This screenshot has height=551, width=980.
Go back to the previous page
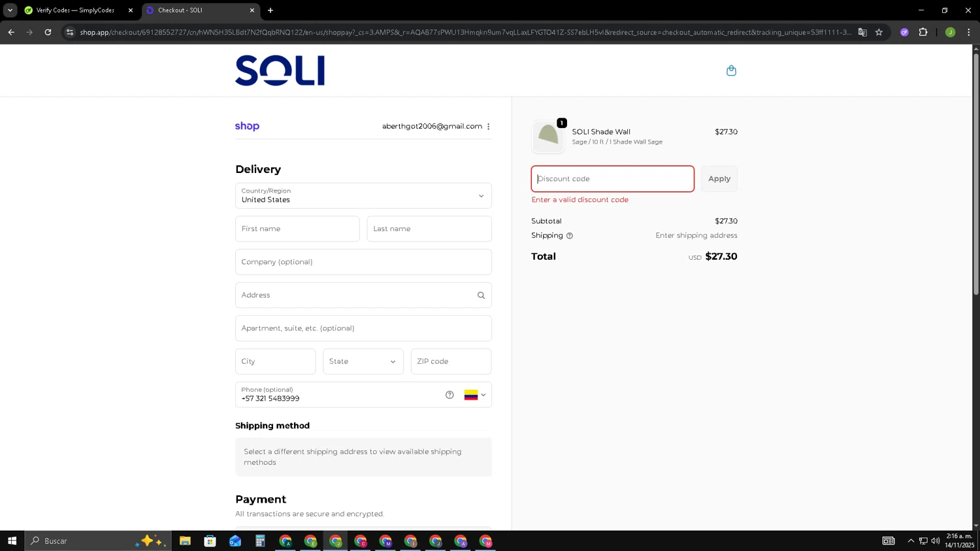(11, 32)
